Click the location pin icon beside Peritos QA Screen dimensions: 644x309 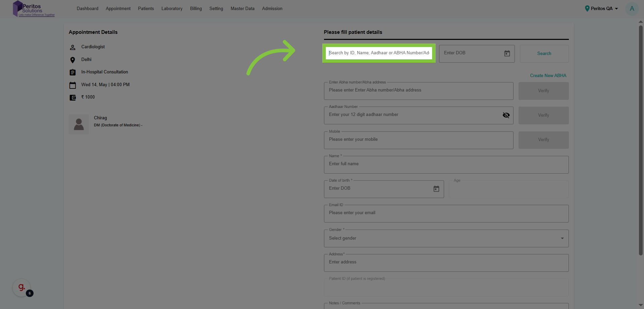coord(587,8)
